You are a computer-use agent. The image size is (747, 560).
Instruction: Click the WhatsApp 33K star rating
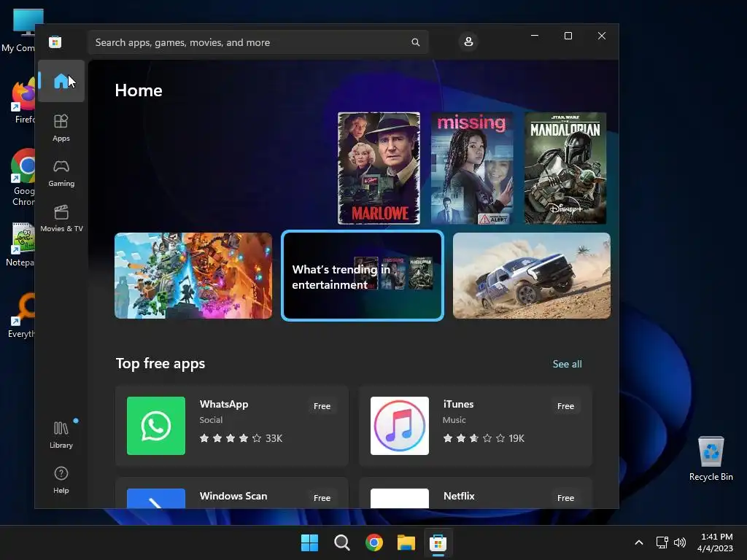pos(241,438)
